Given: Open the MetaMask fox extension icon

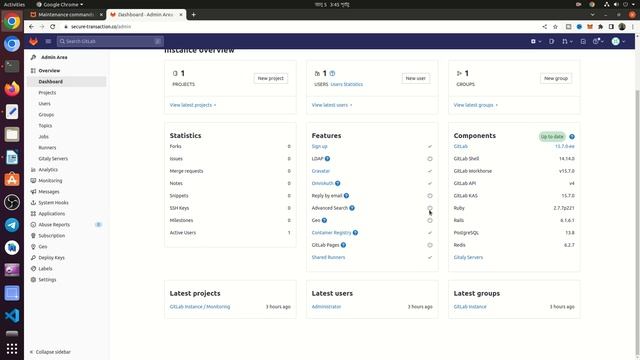Looking at the screenshot, I should pos(590,27).
